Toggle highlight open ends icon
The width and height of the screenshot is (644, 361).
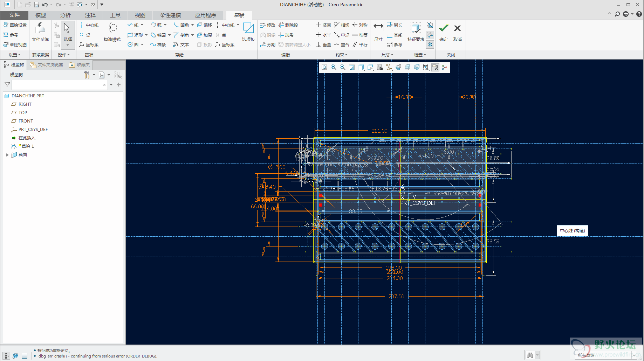point(430,35)
